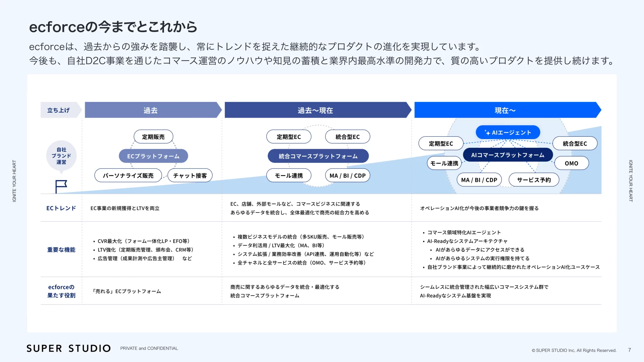Image resolution: width=644 pixels, height=362 pixels.
Task: Select the 重要な機能 row label
Action: tap(61, 249)
